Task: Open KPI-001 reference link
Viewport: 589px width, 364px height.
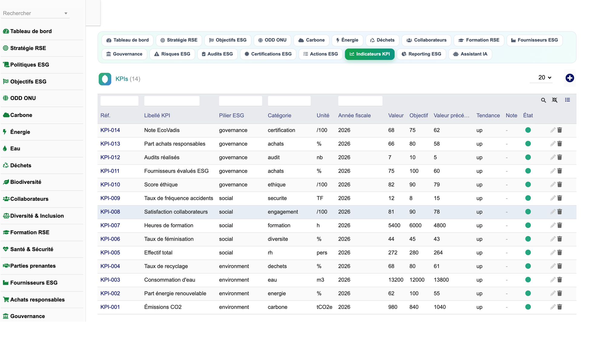Action: (110, 307)
